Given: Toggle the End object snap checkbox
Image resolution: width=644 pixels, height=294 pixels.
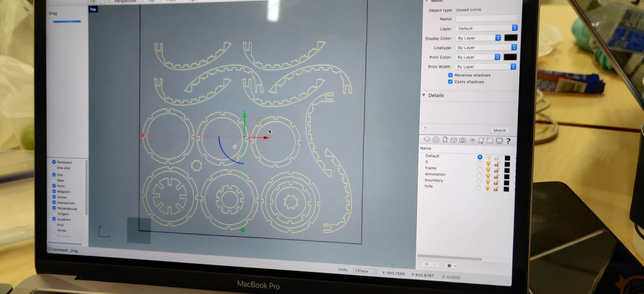Looking at the screenshot, I should 54,174.
